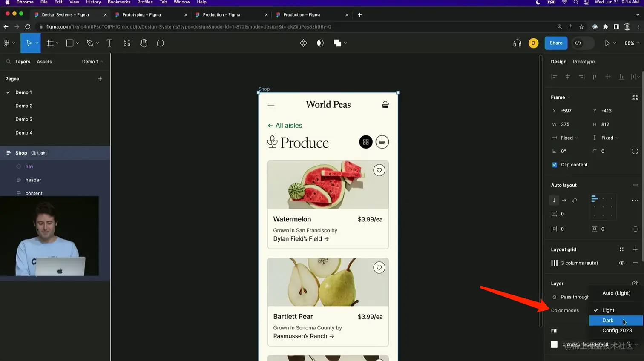
Task: Open vertical resizing Fixed dropdown
Action: (x=610, y=138)
